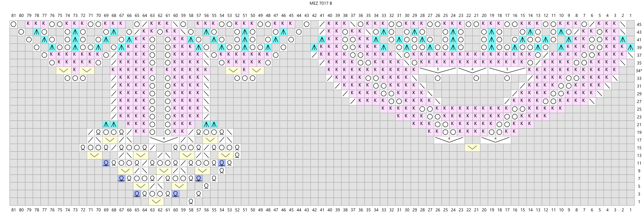This screenshot has width=644, height=215.
Task: Select blue twisted stitch in row 7, column 67
Action: click(x=121, y=179)
